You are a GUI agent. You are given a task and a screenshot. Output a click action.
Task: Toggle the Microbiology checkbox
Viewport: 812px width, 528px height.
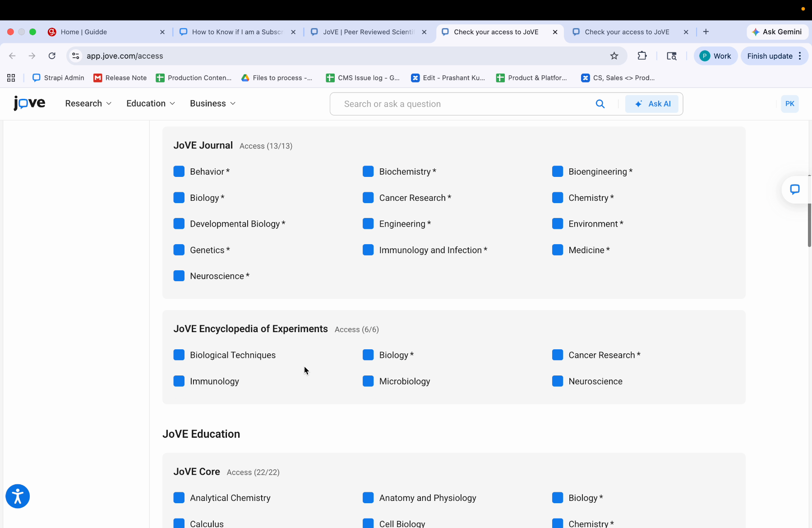click(368, 381)
